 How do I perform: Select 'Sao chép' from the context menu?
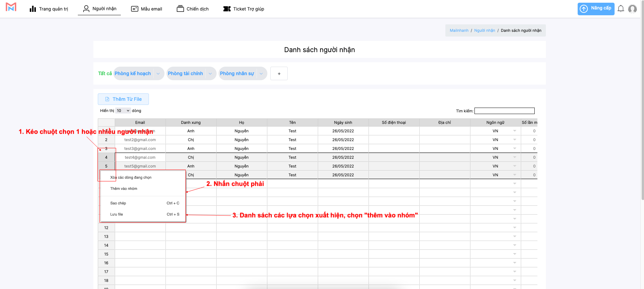click(x=118, y=203)
